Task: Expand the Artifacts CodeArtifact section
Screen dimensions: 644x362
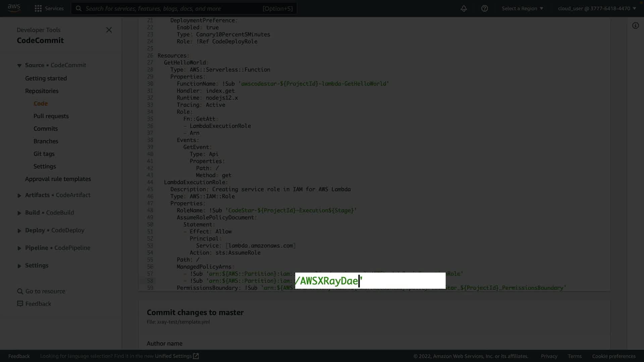Action: 19,195
